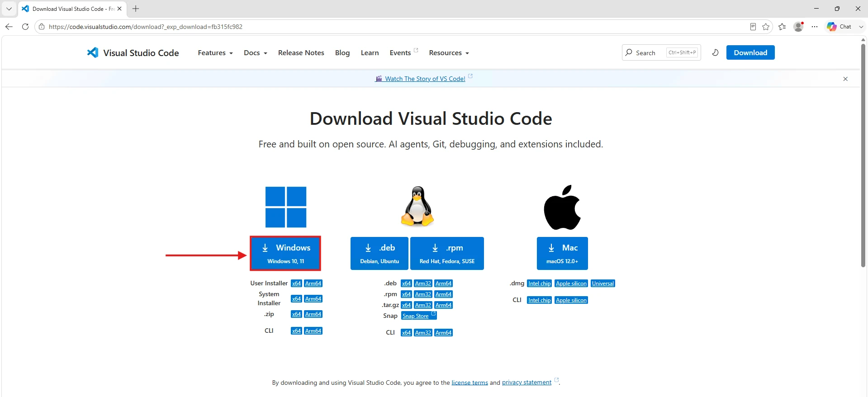Viewport: 868px width, 397px height.
Task: Open the Learn page
Action: tap(370, 53)
